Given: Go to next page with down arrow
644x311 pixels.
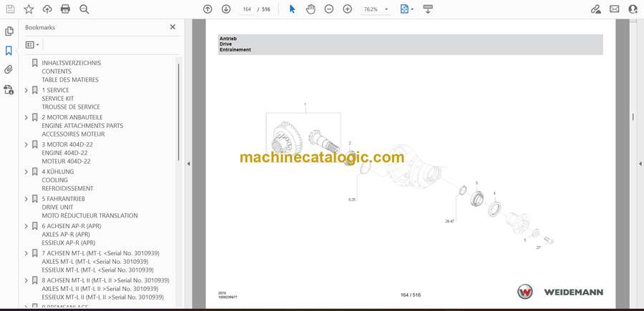Looking at the screenshot, I should click(226, 9).
